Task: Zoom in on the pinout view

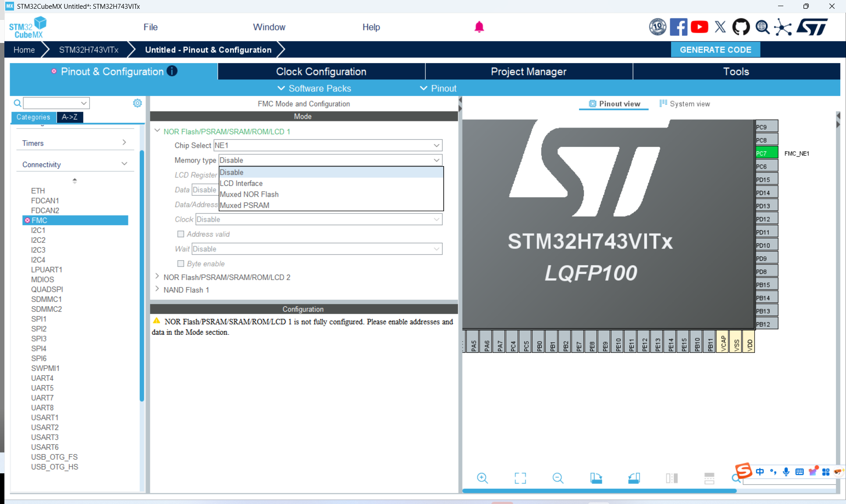Action: tap(482, 478)
